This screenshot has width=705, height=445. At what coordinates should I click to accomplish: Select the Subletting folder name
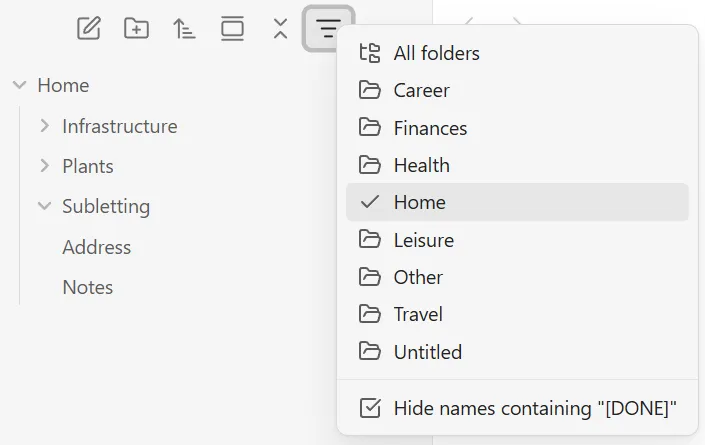pos(106,206)
